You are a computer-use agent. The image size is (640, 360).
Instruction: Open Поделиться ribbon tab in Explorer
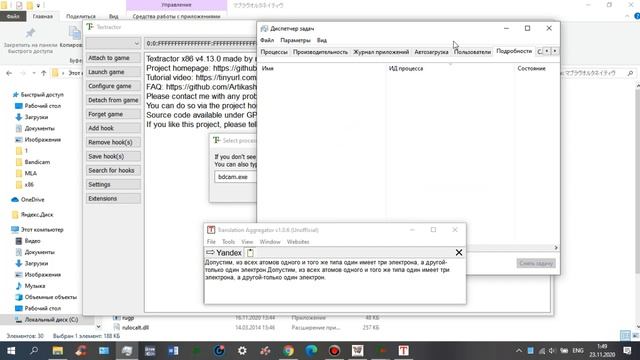click(x=80, y=16)
